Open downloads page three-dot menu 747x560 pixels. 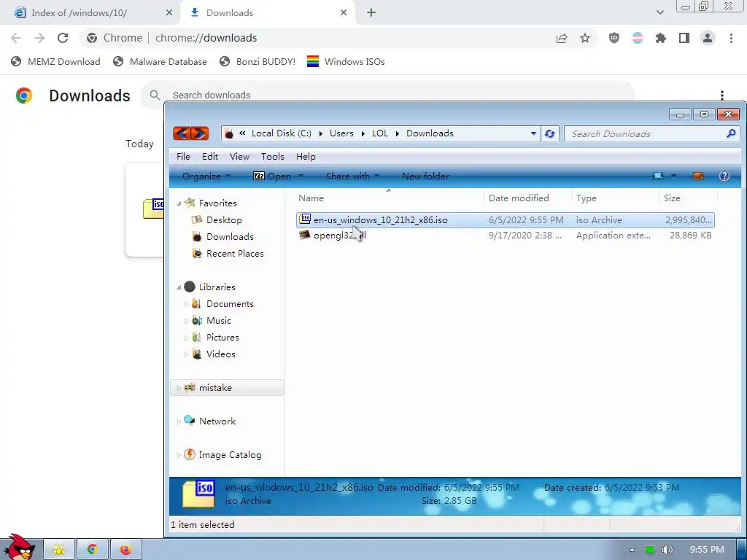pos(722,96)
